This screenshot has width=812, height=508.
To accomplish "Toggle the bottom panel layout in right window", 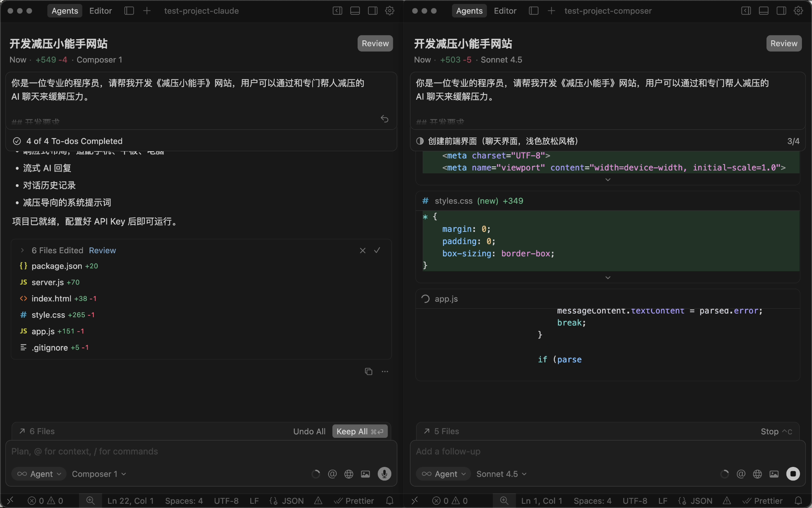I will 764,11.
